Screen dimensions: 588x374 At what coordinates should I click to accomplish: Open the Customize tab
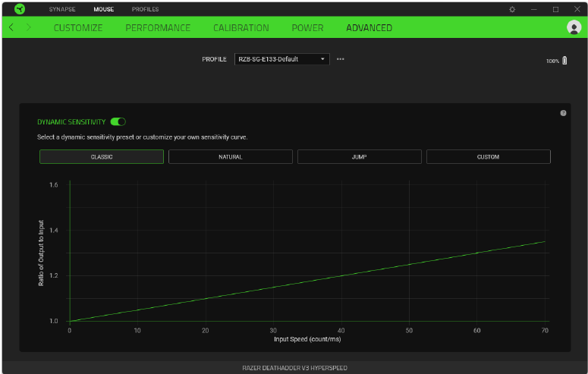[x=78, y=28]
